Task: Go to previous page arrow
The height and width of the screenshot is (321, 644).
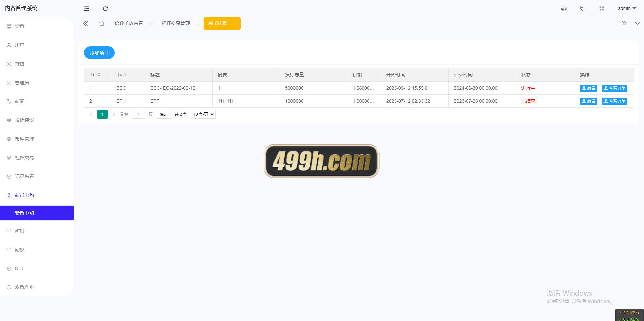Action: 91,114
